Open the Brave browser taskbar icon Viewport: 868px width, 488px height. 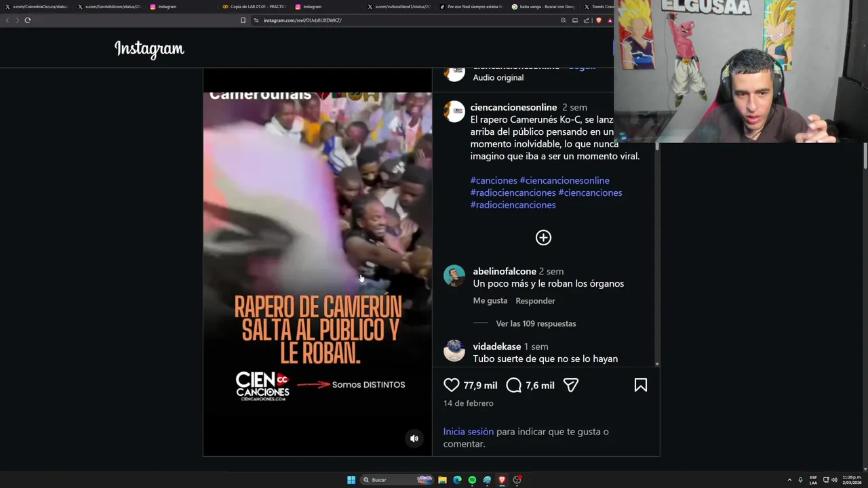[502, 480]
